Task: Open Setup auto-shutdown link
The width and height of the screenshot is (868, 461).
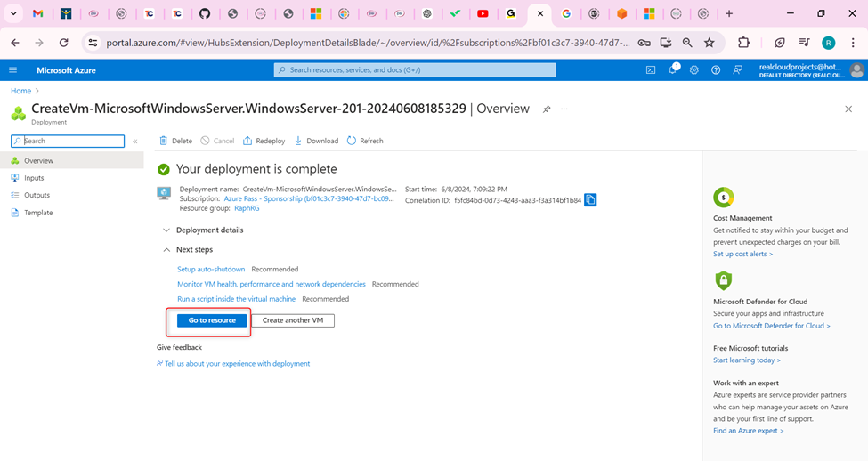Action: click(211, 269)
